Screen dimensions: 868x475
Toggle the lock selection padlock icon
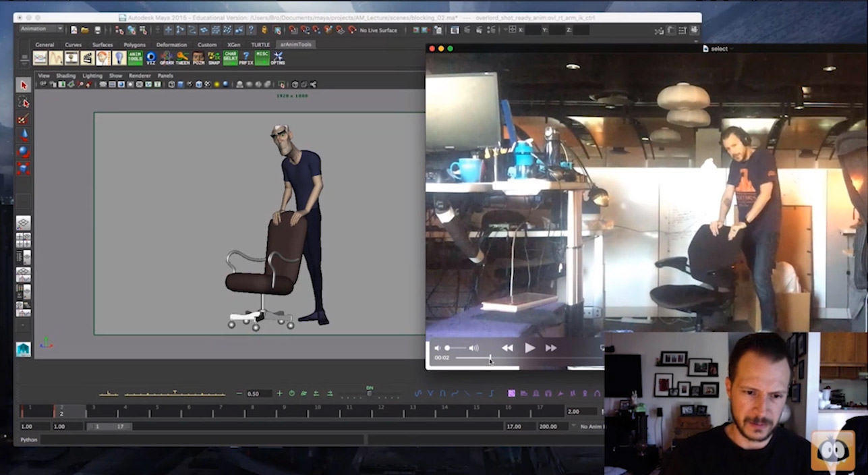coord(264,30)
